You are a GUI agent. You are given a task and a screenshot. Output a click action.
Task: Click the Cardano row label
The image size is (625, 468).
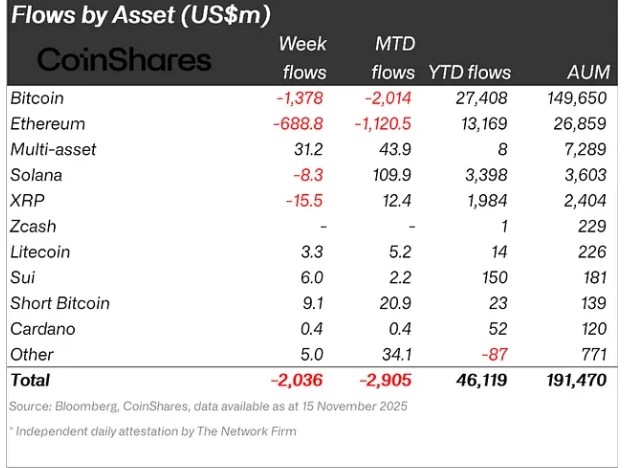pyautogui.click(x=41, y=329)
